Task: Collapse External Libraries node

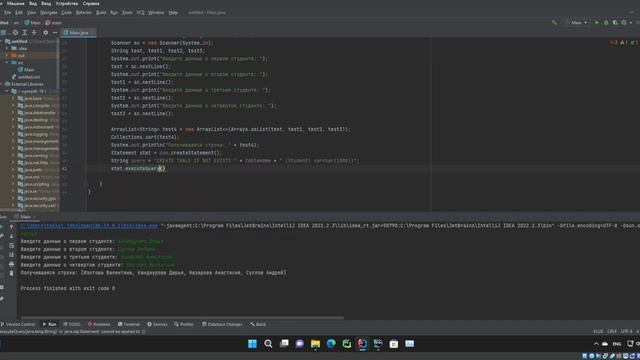Action: click(x=1, y=84)
